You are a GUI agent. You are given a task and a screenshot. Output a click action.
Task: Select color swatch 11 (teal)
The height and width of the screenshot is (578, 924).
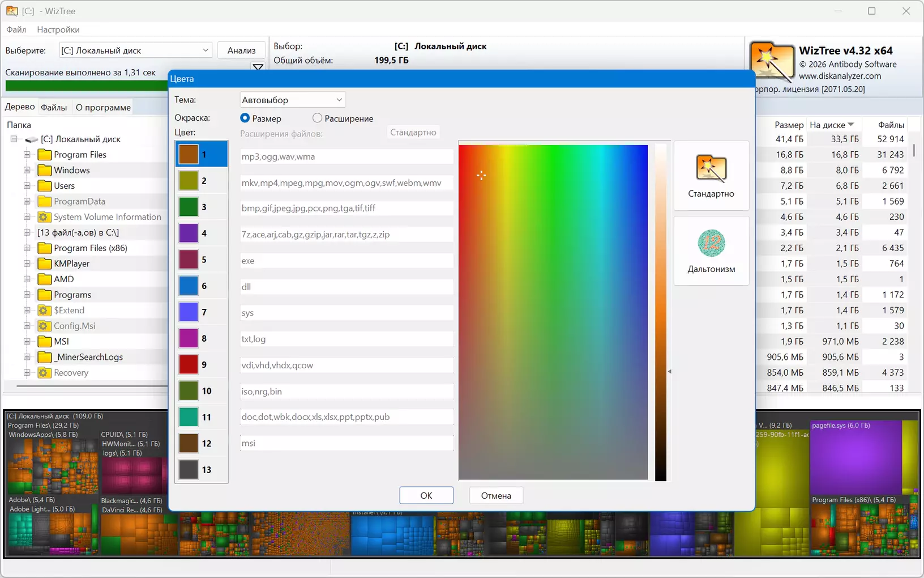coord(189,417)
